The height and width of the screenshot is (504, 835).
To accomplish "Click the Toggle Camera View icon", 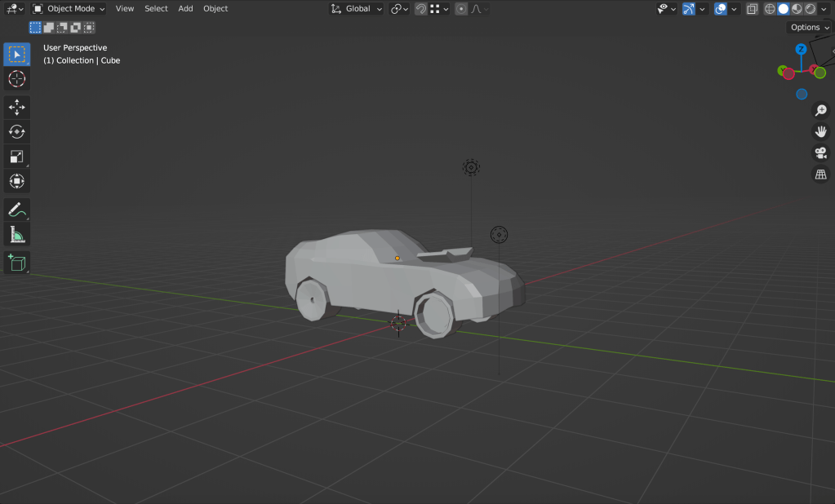I will click(x=821, y=153).
